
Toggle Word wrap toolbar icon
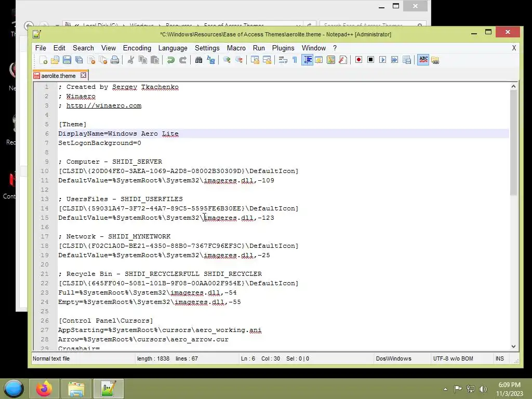[x=283, y=60]
